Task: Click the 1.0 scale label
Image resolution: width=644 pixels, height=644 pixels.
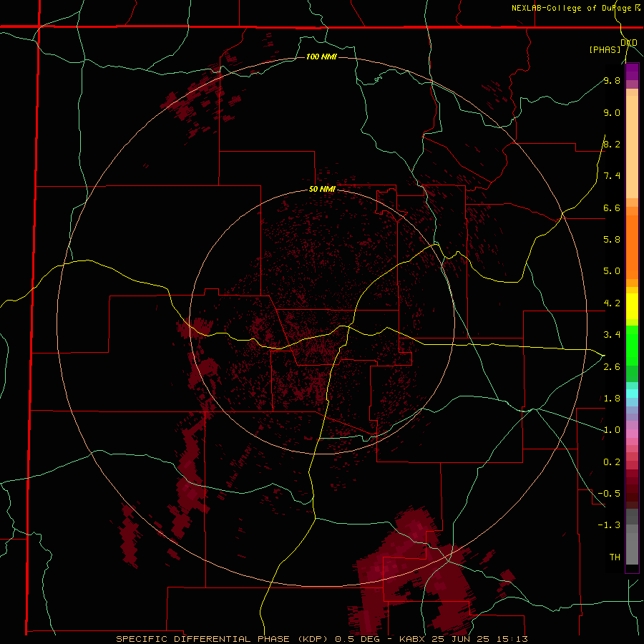Action: (612, 429)
